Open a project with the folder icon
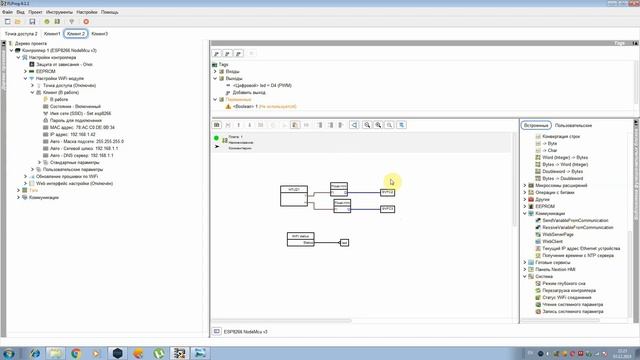Viewport: 640px width, 360px height. click(x=18, y=22)
